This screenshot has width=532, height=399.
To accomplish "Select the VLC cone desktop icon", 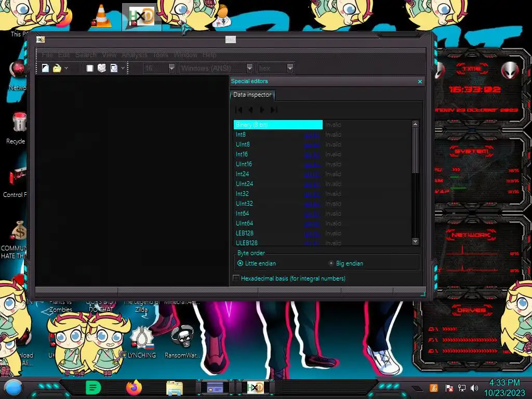I will pyautogui.click(x=101, y=16).
